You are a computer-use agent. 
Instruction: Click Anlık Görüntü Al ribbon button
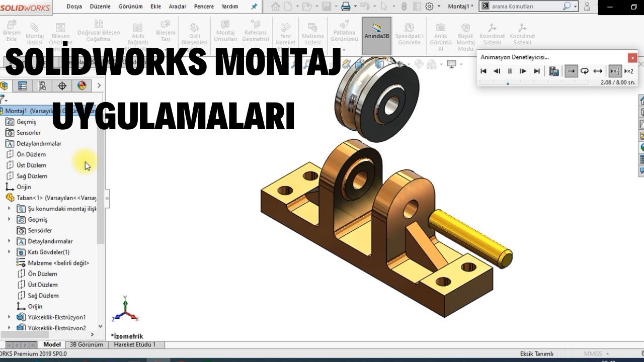click(441, 36)
